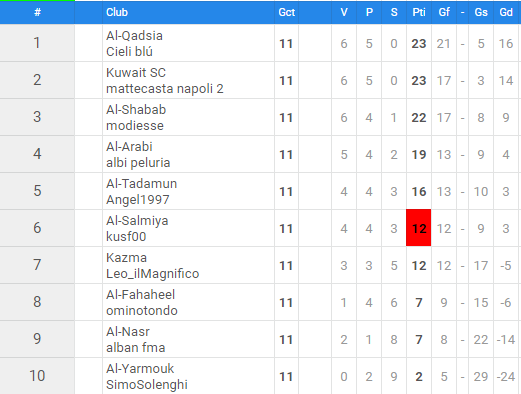Open manager albi peluria profile
This screenshot has height=394, width=521.
138,163
